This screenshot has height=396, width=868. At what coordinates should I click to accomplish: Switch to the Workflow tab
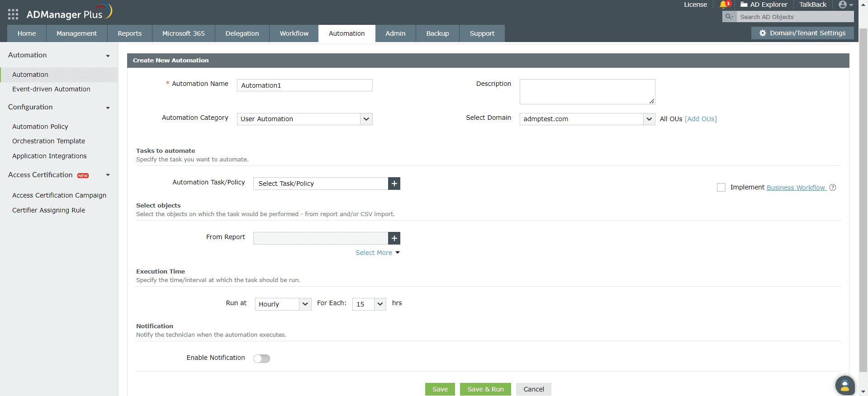coord(294,33)
